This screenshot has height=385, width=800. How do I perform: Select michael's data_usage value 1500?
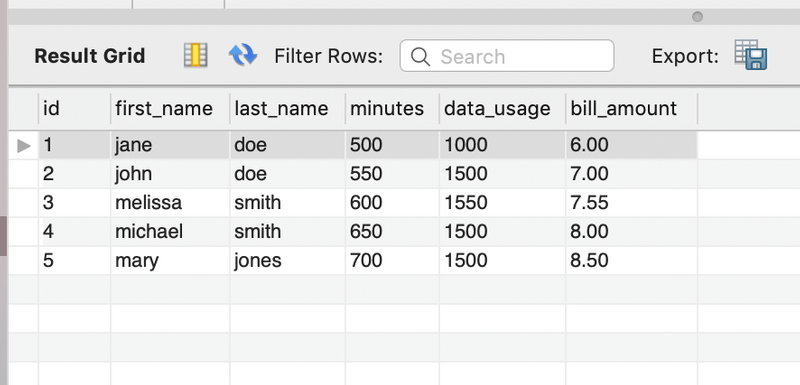pyautogui.click(x=503, y=232)
